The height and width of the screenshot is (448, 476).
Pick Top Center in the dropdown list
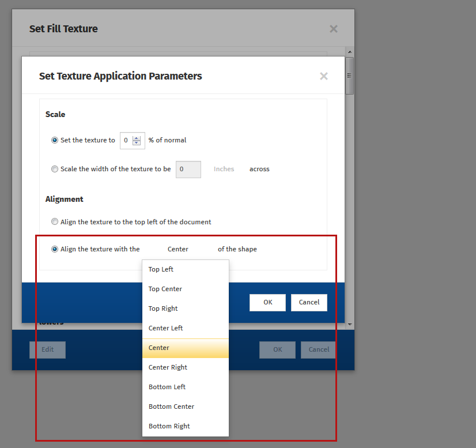(165, 289)
